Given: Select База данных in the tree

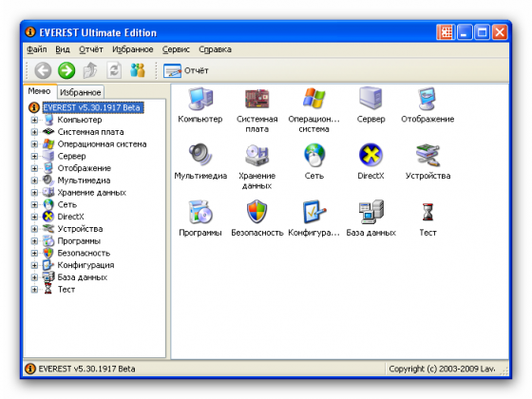Looking at the screenshot, I should tap(82, 277).
